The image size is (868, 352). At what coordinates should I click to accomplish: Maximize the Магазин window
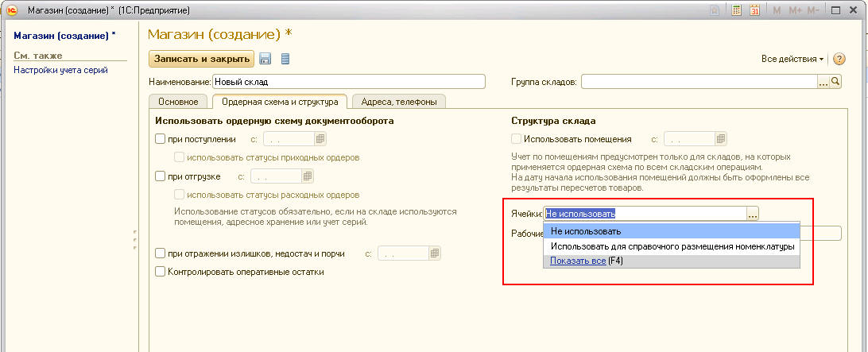click(x=836, y=10)
